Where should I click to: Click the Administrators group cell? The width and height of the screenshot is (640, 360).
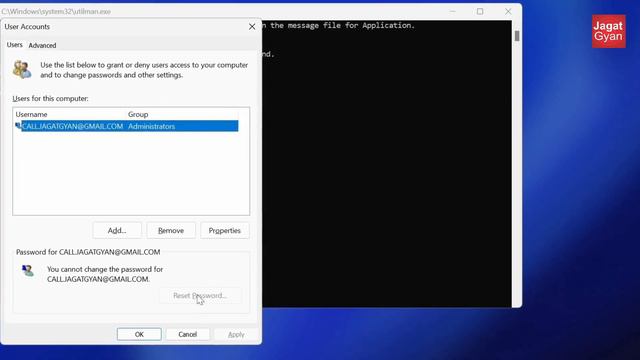click(151, 127)
